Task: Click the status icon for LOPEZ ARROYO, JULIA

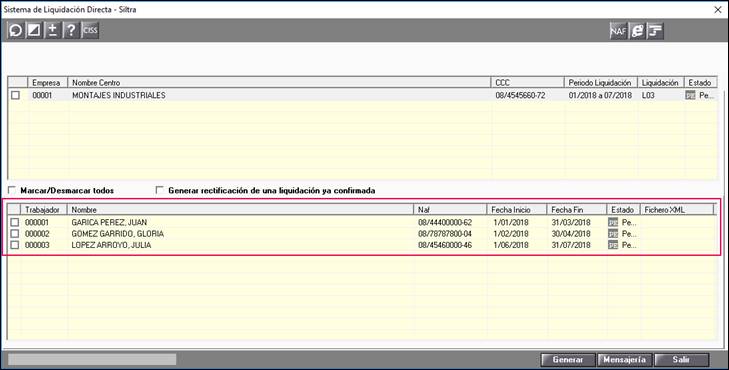Action: 613,245
